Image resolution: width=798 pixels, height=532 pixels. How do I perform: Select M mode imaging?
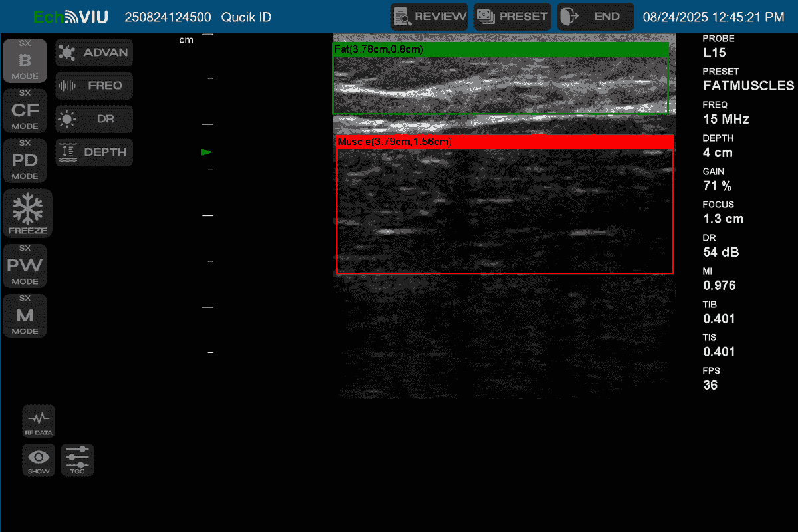(x=25, y=316)
